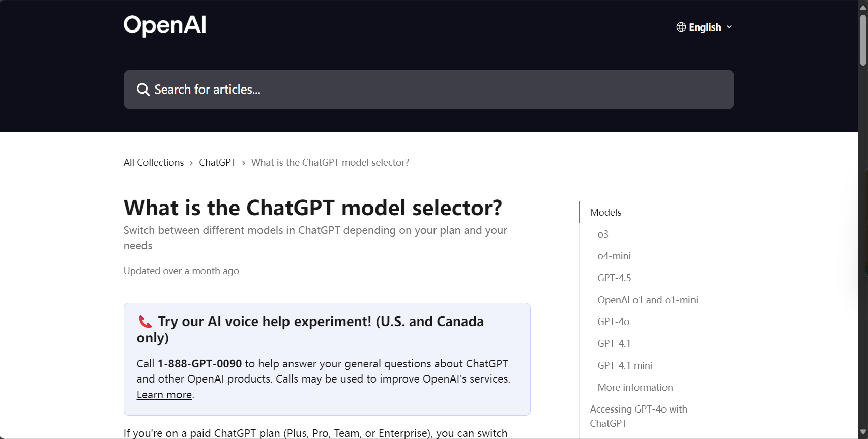The image size is (868, 439).
Task: Open More information in sidebar
Action: pyautogui.click(x=635, y=387)
